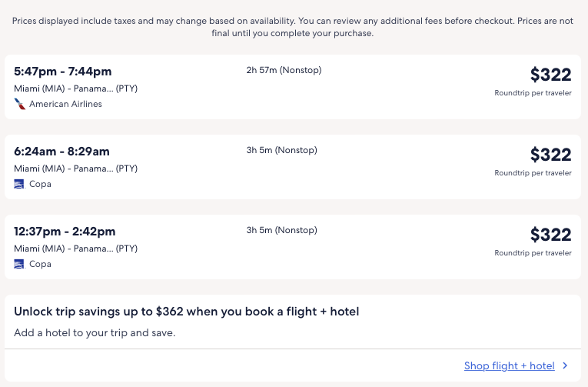Image resolution: width=588 pixels, height=387 pixels.
Task: Click the American Airlines logo icon
Action: [20, 104]
